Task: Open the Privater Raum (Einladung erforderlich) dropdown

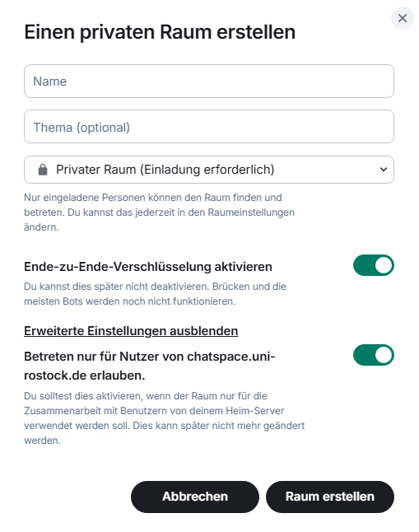Action: pos(209,170)
